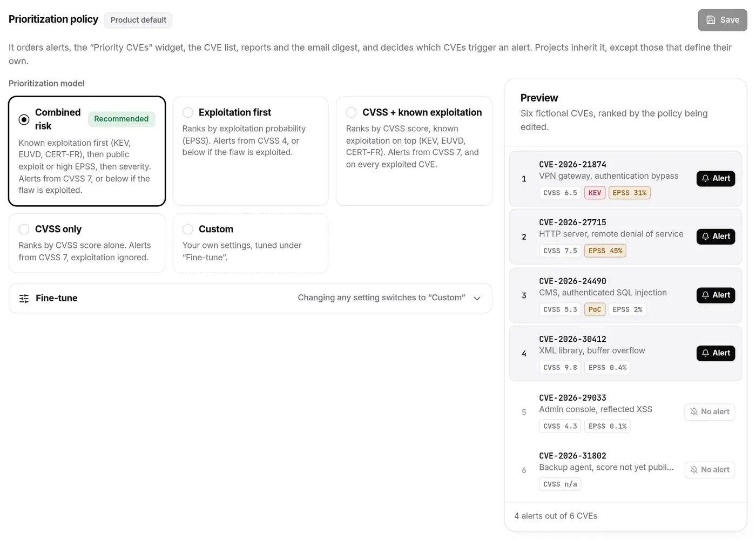Click the Fine-tune sliders icon
This screenshot has height=540, width=756.
(24, 298)
